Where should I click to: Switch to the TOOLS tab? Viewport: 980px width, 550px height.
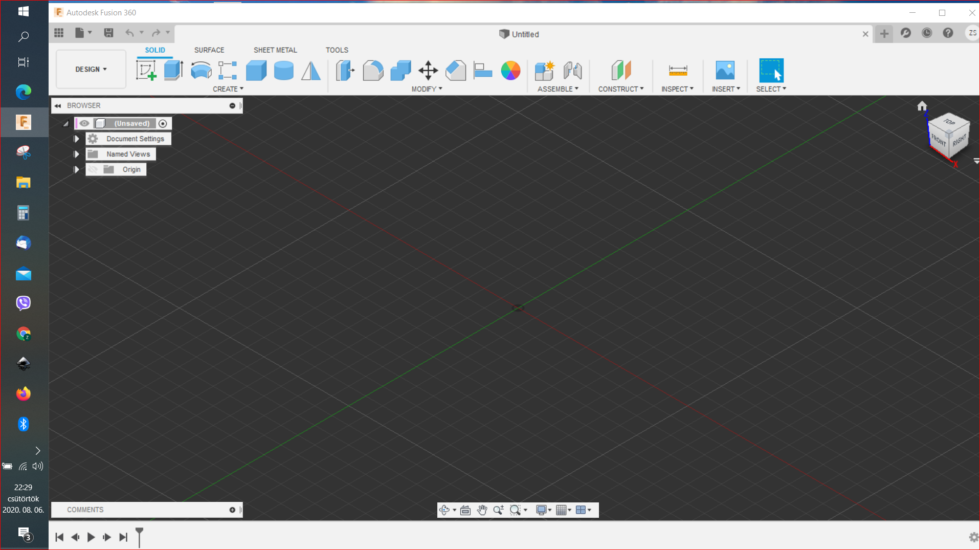point(337,50)
